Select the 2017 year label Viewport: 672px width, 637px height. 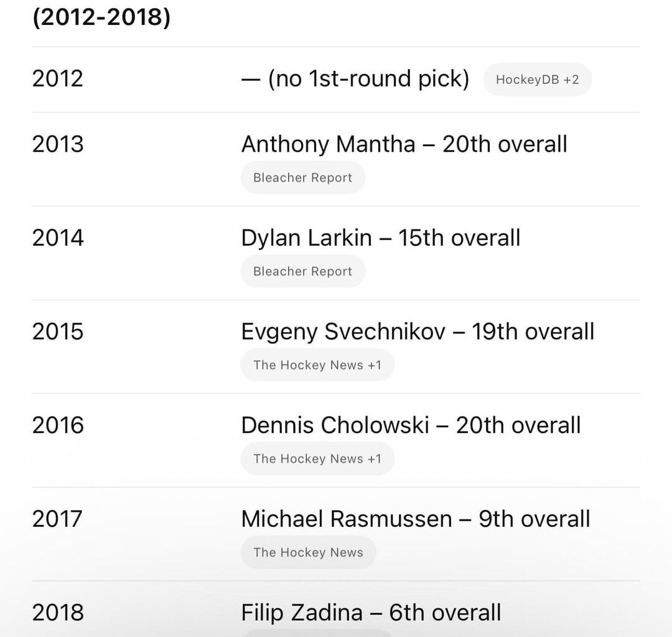click(x=58, y=519)
